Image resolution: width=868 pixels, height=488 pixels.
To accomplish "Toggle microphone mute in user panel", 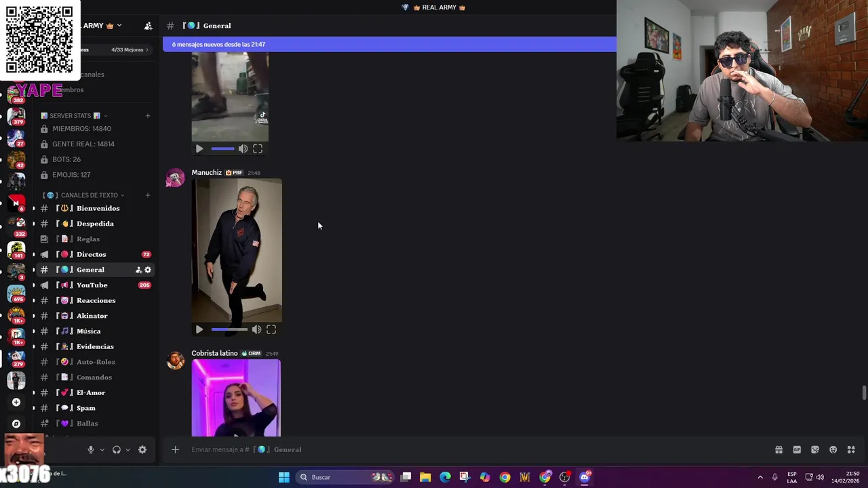I will [90, 449].
